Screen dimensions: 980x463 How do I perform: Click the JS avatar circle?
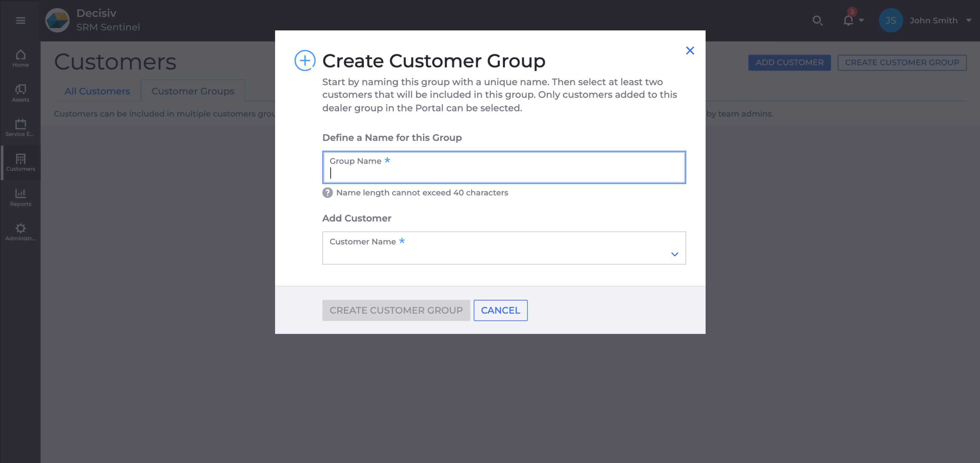click(x=890, y=21)
